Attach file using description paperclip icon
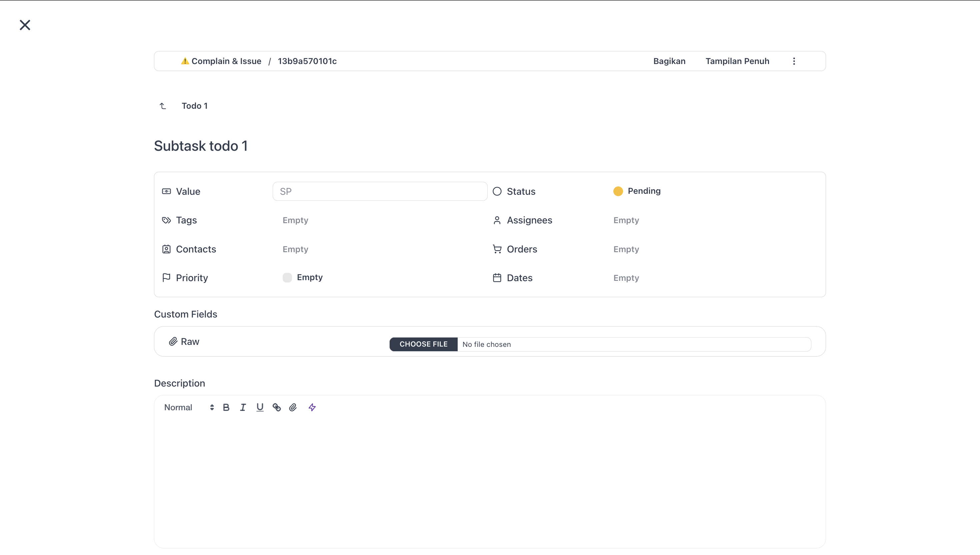 tap(293, 408)
